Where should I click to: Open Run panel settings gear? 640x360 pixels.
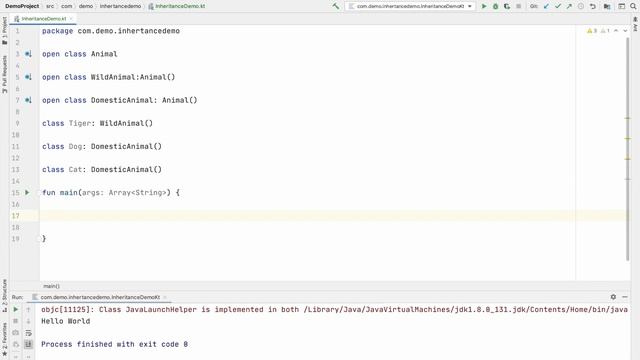613,297
